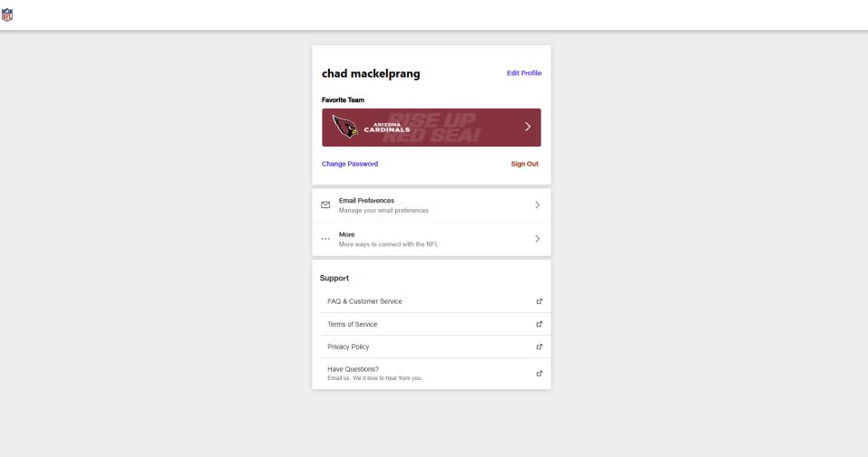This screenshot has height=457, width=868.
Task: Sign Out of the account
Action: (x=524, y=164)
